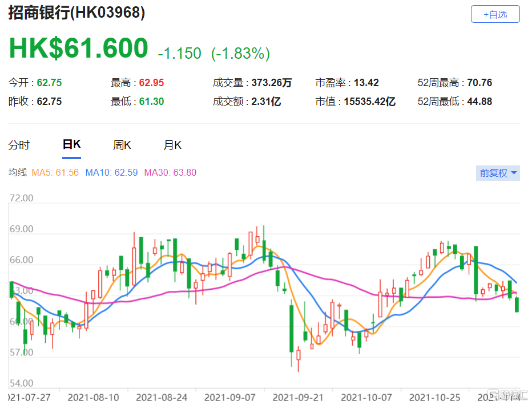532x405 pixels.
Task: Click the 今开 value 62.75
Action: pyautogui.click(x=49, y=83)
